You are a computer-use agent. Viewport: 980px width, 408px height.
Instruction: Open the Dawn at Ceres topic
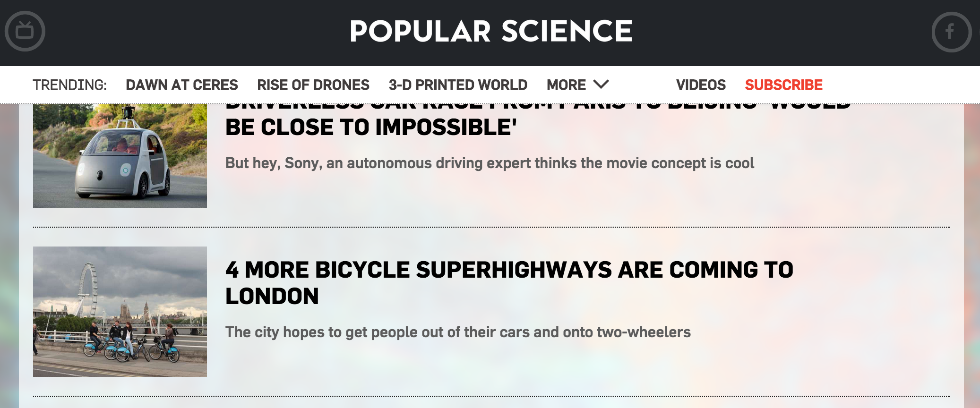click(182, 85)
